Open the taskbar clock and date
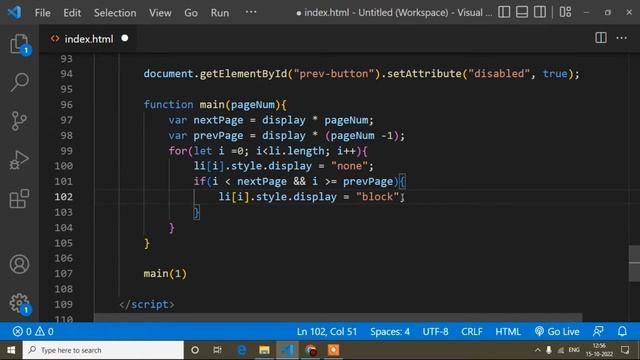The height and width of the screenshot is (360, 640). click(599, 350)
